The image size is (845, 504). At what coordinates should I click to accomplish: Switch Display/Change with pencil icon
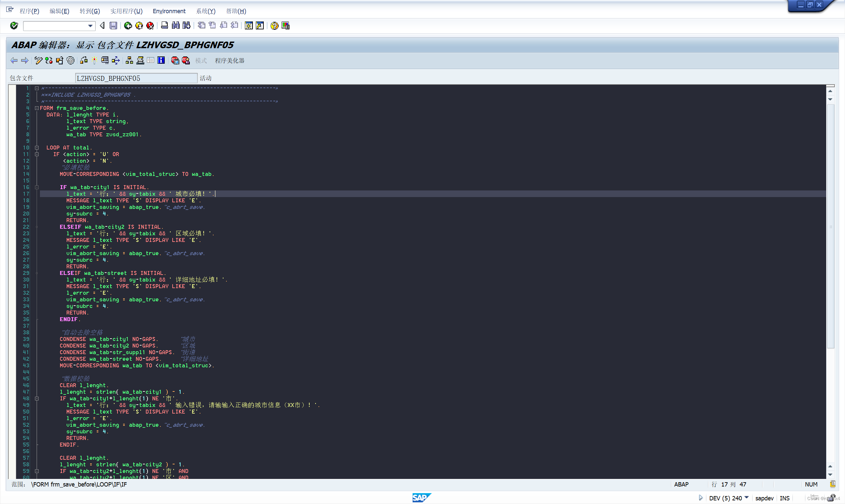[38, 60]
